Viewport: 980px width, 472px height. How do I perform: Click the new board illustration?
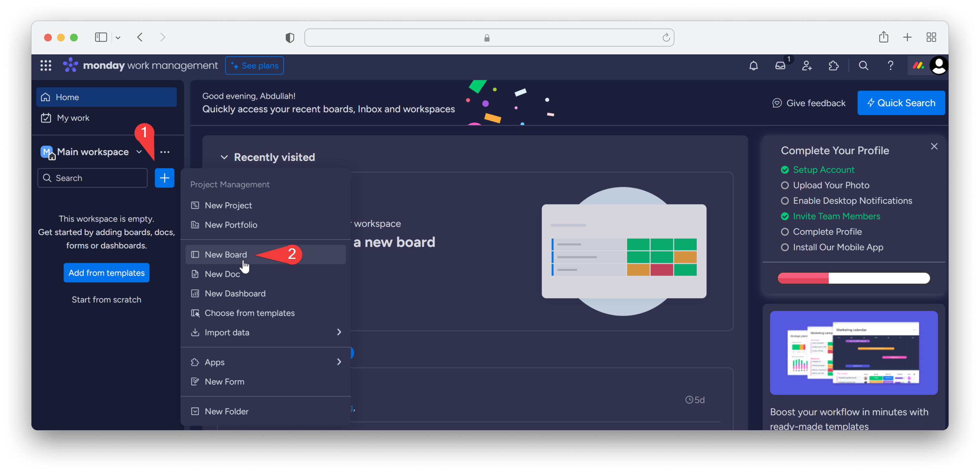click(x=624, y=251)
